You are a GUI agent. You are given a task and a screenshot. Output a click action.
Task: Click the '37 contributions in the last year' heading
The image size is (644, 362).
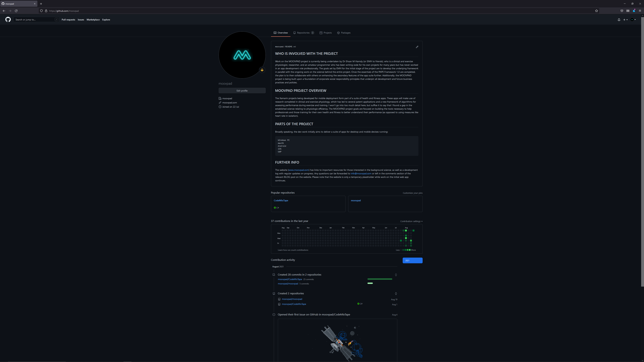point(289,221)
